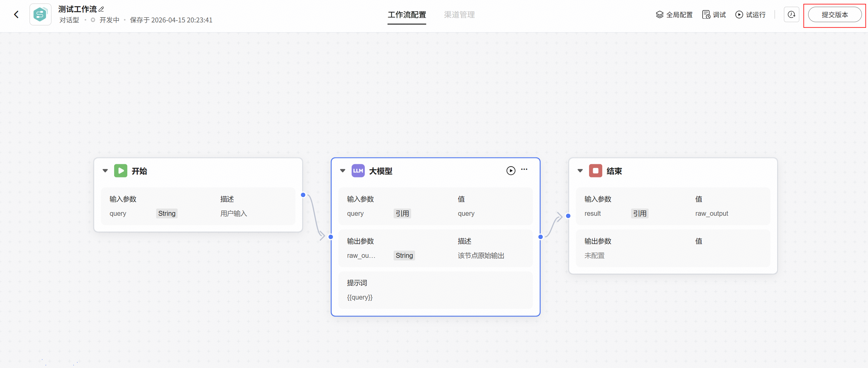868x368 pixels.
Task: Open version history clock icon
Action: 791,14
